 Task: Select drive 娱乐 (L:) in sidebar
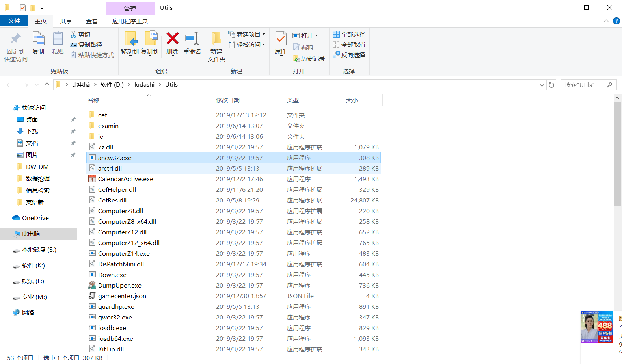(x=33, y=281)
